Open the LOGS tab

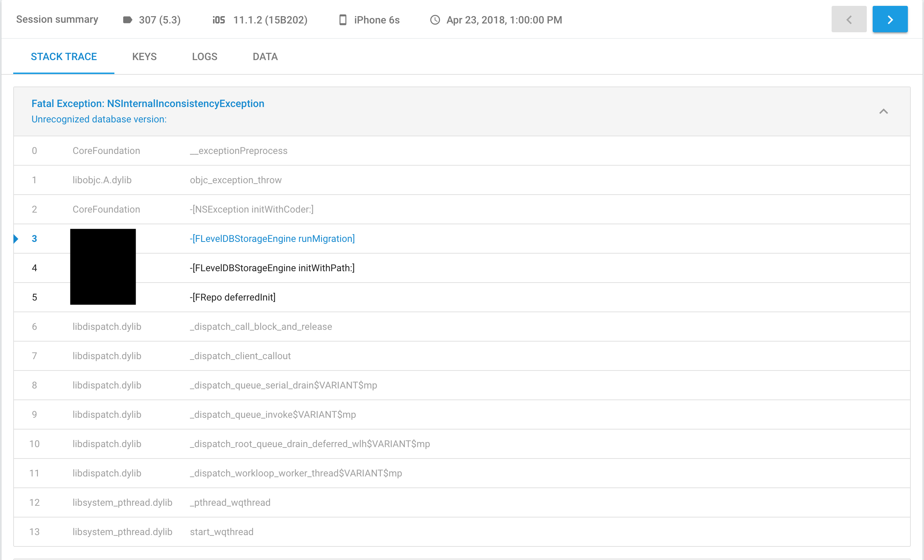pyautogui.click(x=204, y=56)
